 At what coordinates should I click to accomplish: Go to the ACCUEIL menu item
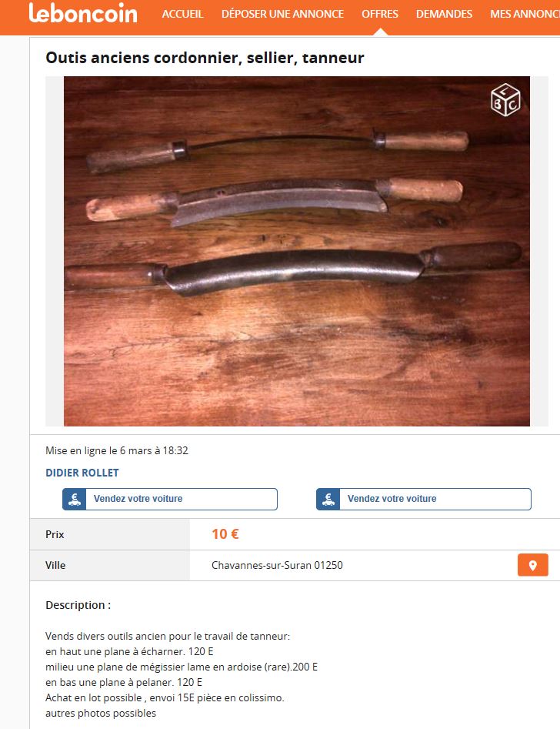click(x=182, y=14)
